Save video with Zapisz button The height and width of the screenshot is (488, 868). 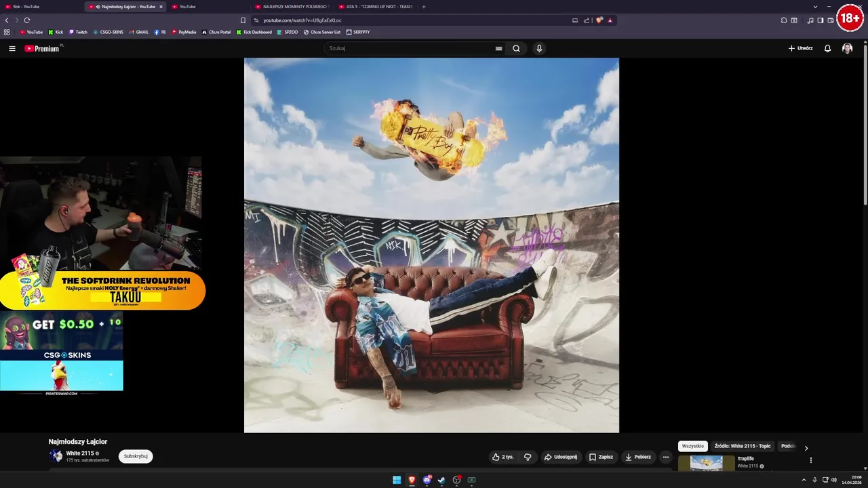click(x=601, y=457)
